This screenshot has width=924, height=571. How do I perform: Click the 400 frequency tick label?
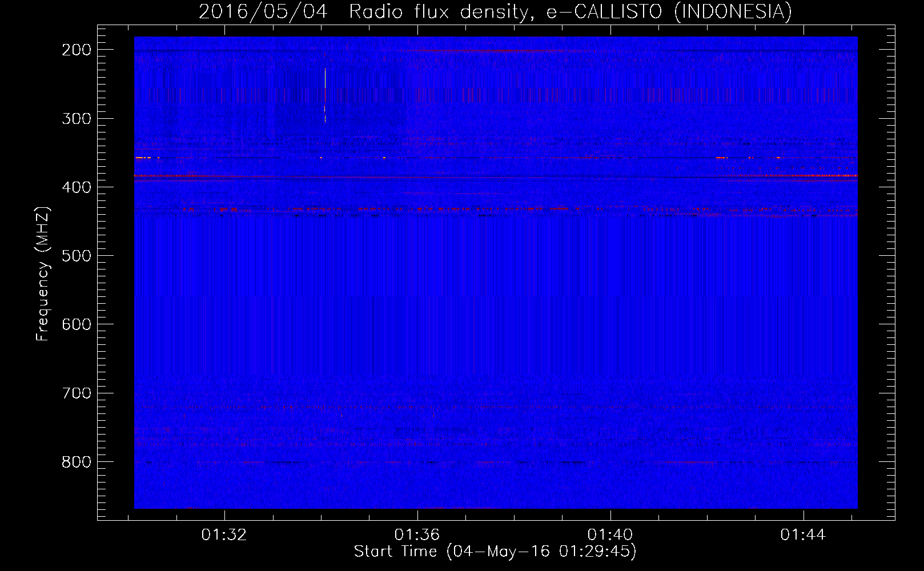click(x=77, y=187)
